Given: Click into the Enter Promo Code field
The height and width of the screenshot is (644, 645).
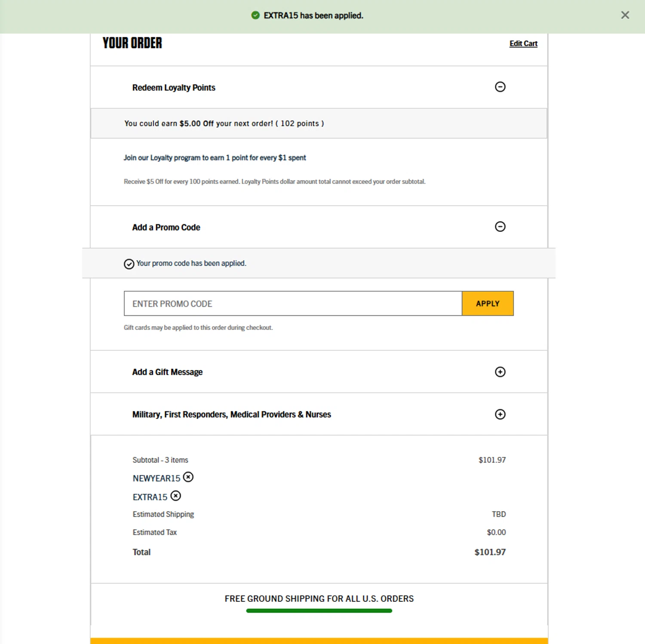Looking at the screenshot, I should 293,304.
